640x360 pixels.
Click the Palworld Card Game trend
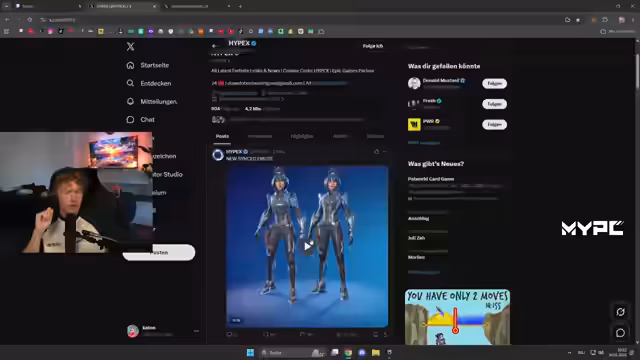(x=431, y=179)
